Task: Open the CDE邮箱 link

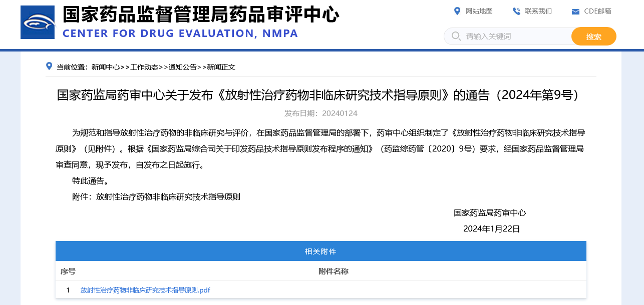Action: coord(597,11)
